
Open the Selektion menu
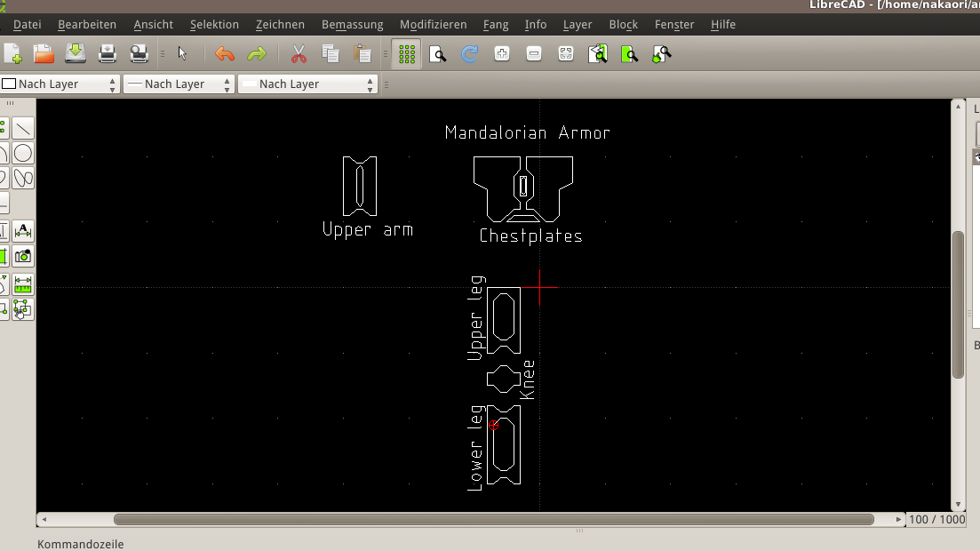(x=214, y=24)
